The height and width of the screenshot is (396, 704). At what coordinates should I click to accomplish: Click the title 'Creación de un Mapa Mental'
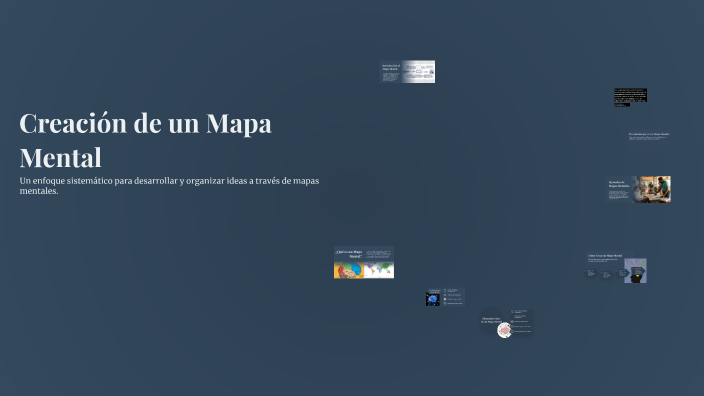[145, 140]
